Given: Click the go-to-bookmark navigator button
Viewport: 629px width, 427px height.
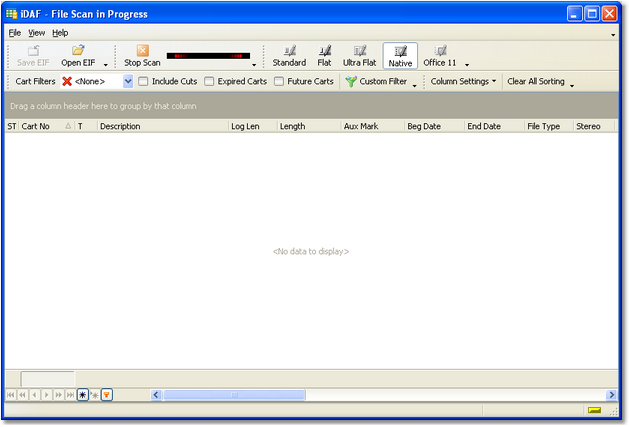Looking at the screenshot, I should [x=95, y=395].
